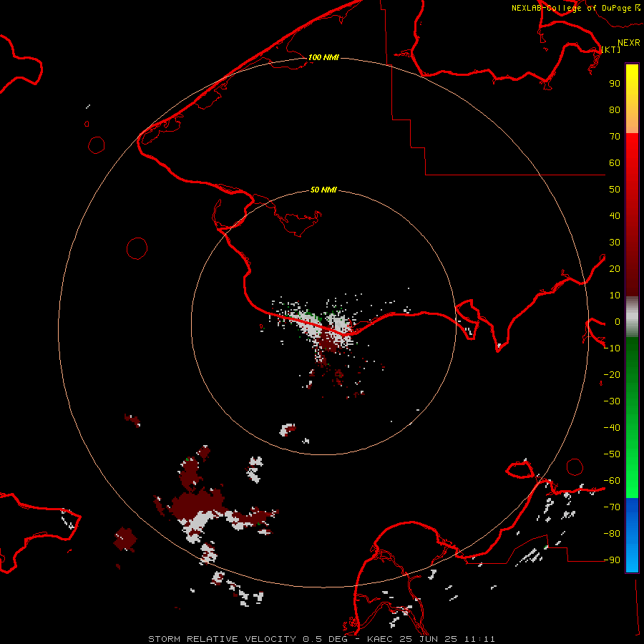
Task: Click the -10 value on velocity scale
Action: coord(612,348)
